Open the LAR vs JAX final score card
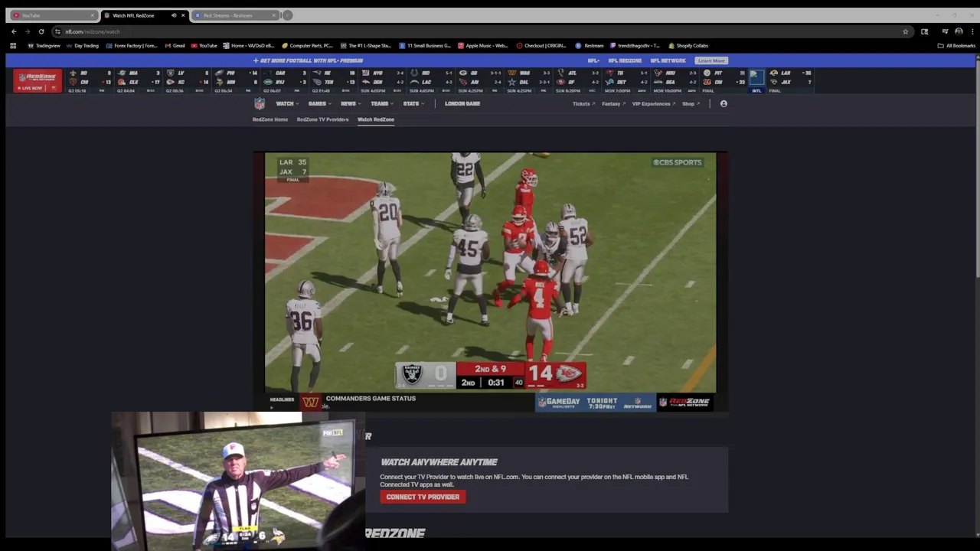The width and height of the screenshot is (980, 551). [792, 80]
